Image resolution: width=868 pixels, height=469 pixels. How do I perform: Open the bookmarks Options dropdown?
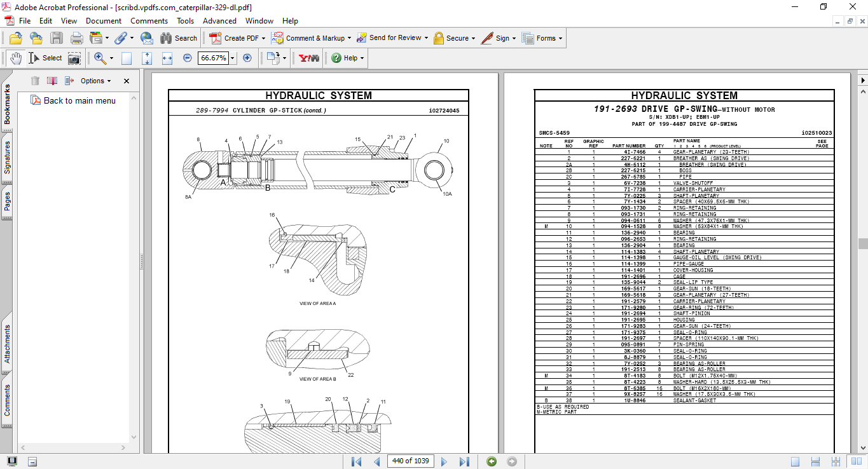tap(95, 81)
